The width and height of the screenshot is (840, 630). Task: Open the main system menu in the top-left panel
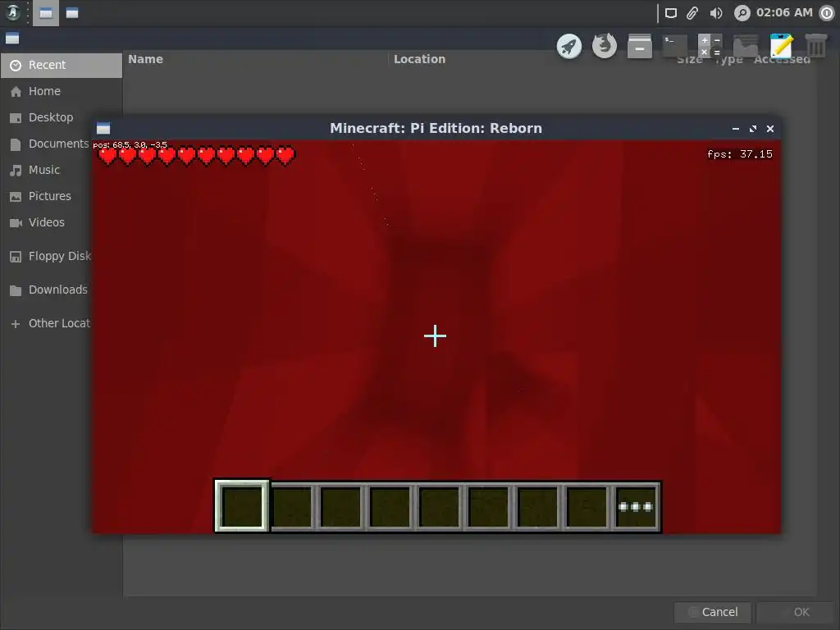tap(13, 13)
